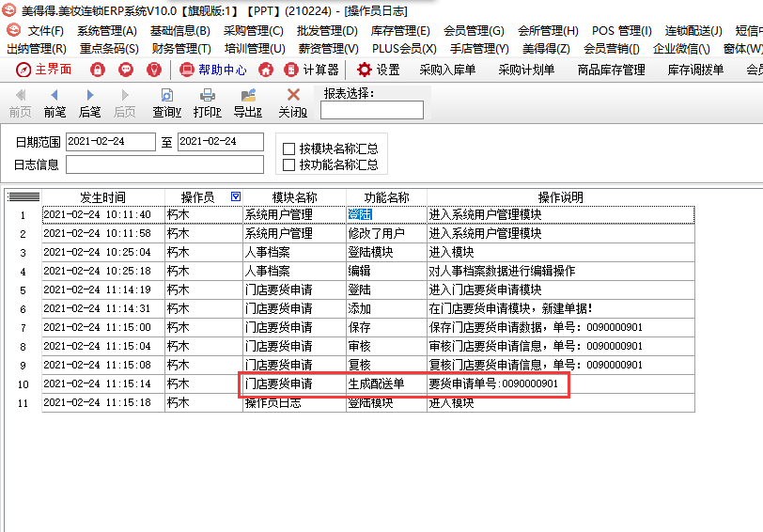Select row 10 生成配送单 cell
The image size is (763, 532).
point(386,384)
